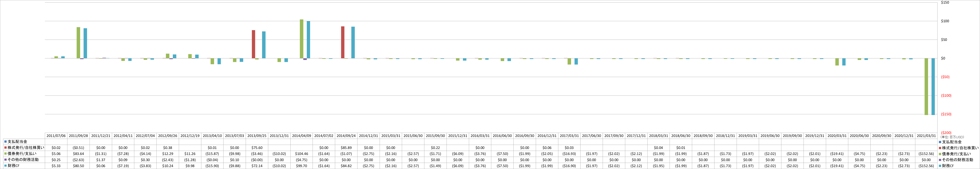Click the 債券発行/支払い row label in table
This screenshot has width=980, height=169.
[22, 154]
